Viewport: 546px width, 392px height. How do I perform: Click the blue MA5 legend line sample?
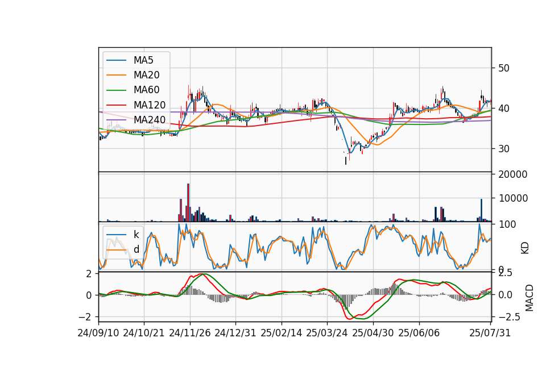pos(116,60)
